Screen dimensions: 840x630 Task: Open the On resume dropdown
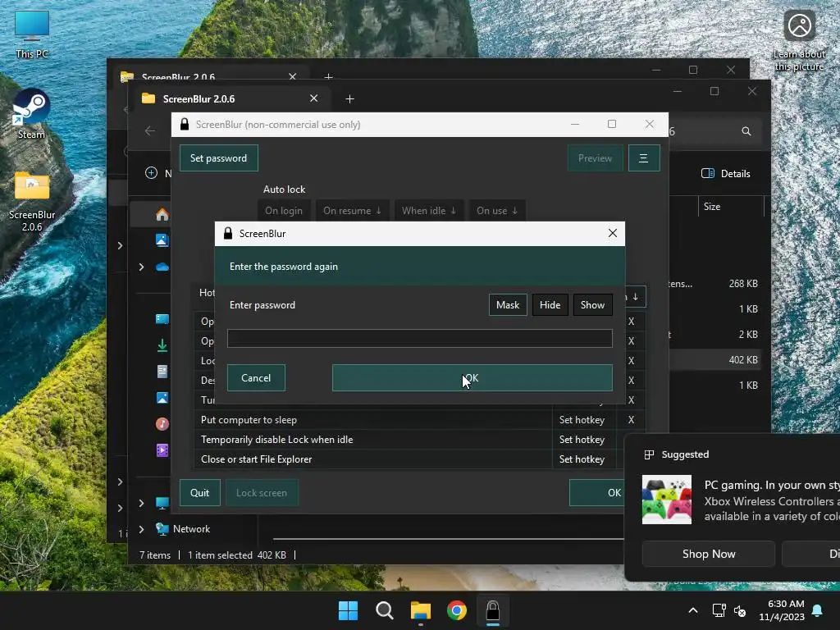[x=352, y=211]
